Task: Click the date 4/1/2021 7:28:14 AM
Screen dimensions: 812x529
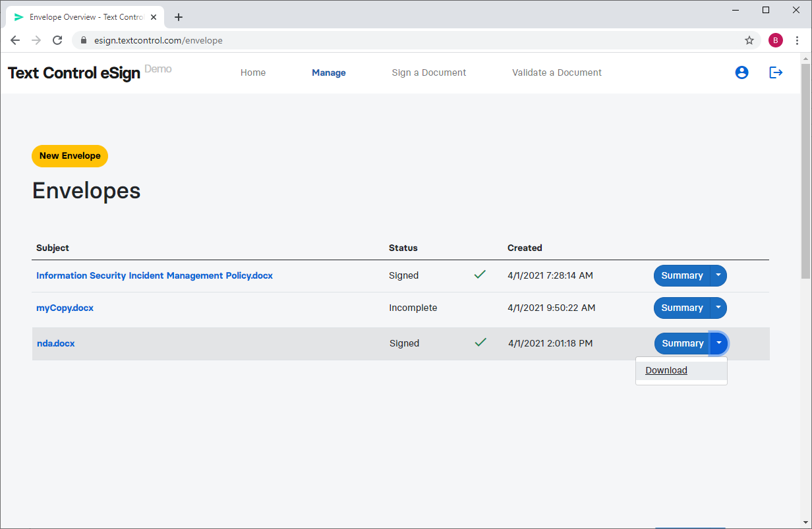Action: (x=550, y=275)
